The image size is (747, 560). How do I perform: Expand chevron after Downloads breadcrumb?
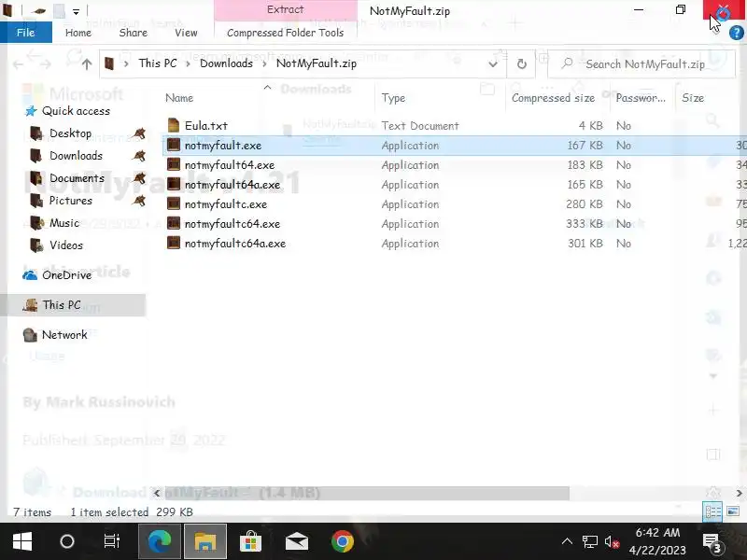[x=264, y=63]
